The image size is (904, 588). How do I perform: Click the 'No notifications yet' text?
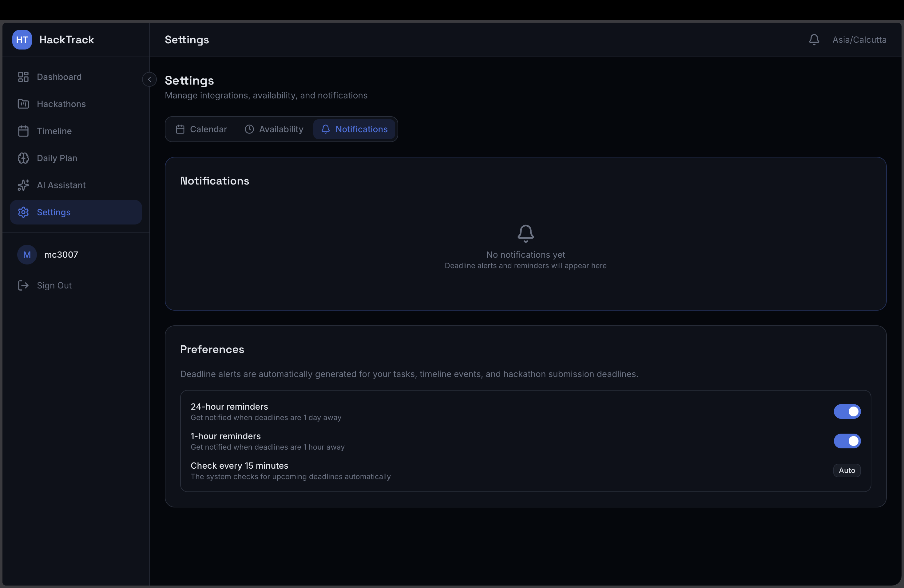[526, 255]
